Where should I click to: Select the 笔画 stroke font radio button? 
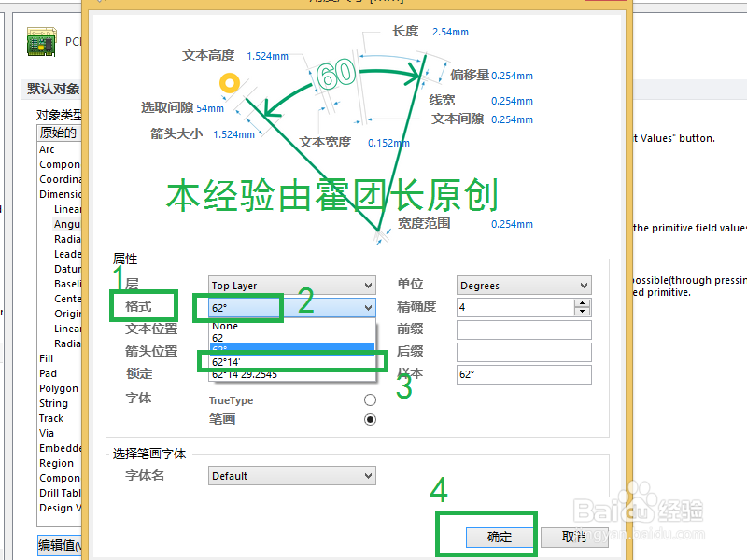pyautogui.click(x=370, y=418)
